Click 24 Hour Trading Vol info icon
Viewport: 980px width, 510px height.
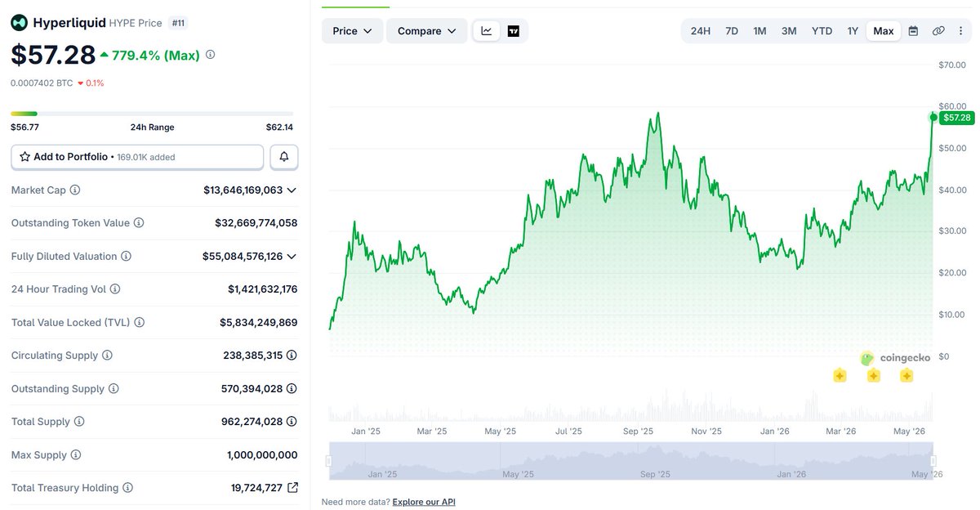(115, 289)
